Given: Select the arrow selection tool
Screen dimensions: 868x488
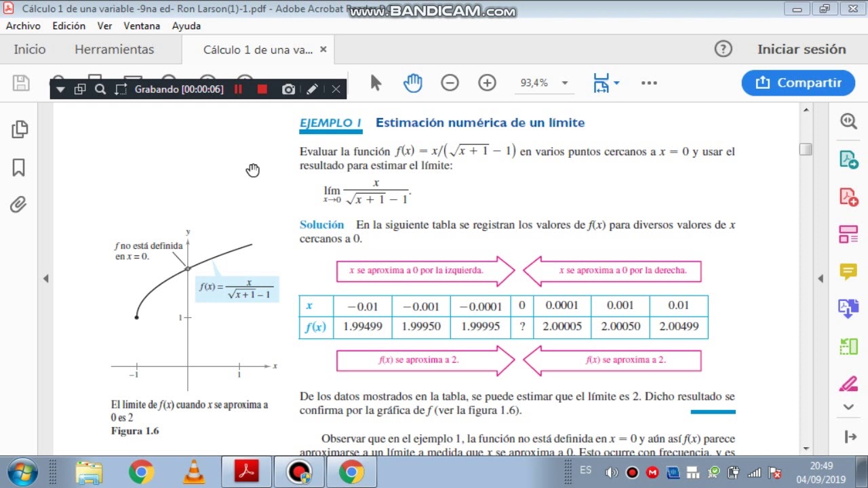Looking at the screenshot, I should [376, 83].
